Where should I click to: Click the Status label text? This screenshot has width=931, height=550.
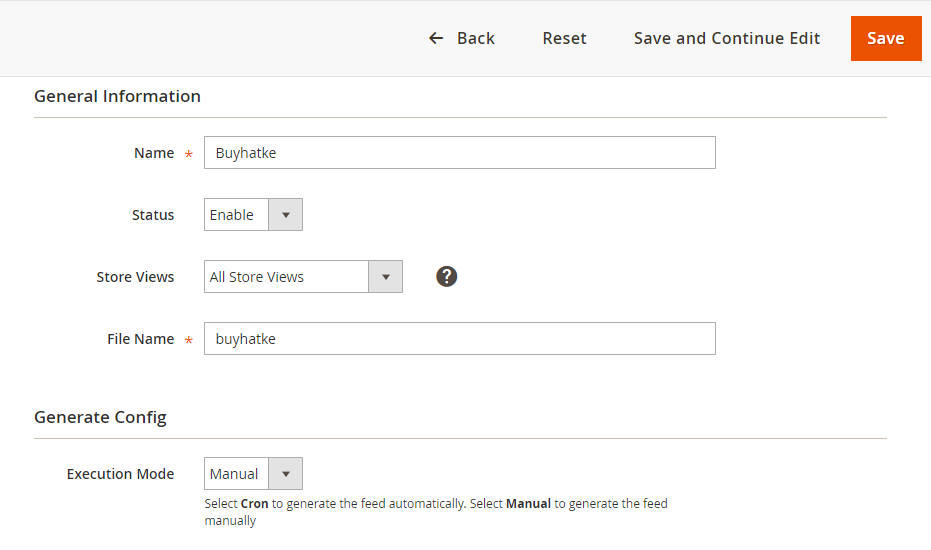153,215
